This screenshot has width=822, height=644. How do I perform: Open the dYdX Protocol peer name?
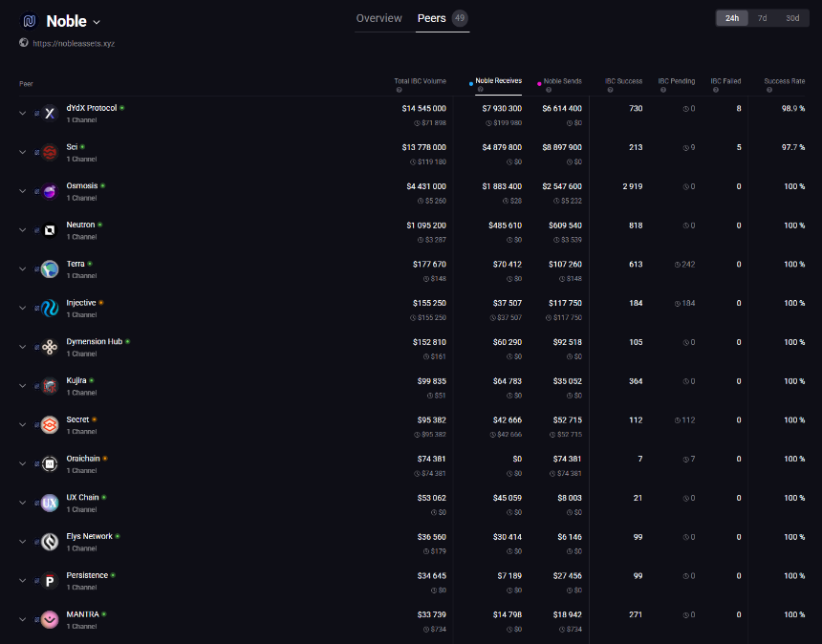pyautogui.click(x=91, y=108)
